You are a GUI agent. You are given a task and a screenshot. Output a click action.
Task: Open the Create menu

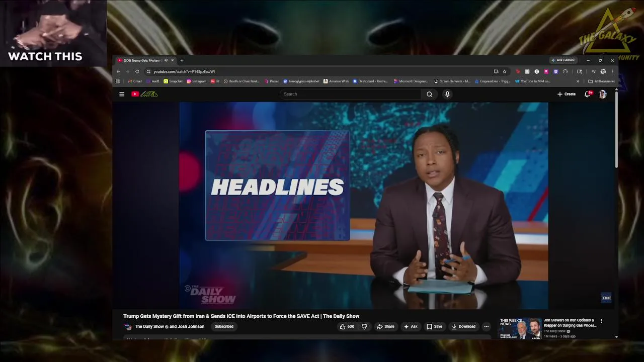[567, 94]
